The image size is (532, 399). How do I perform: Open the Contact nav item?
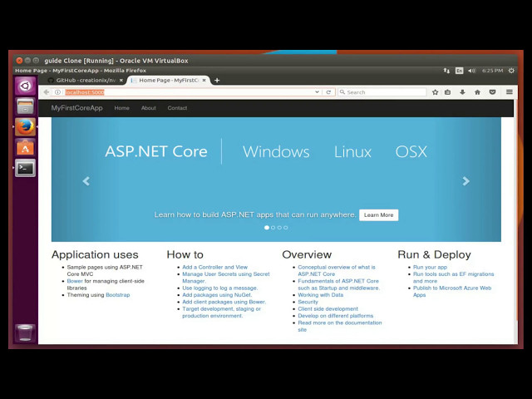[177, 108]
